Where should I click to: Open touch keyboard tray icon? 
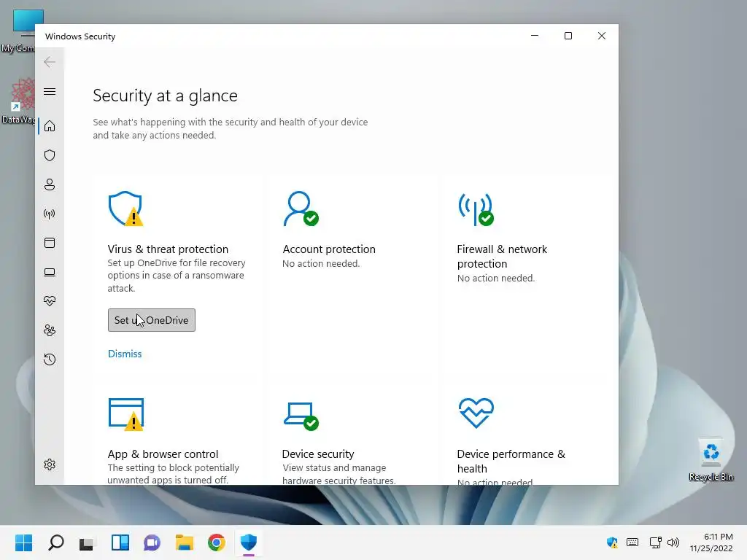pos(632,542)
